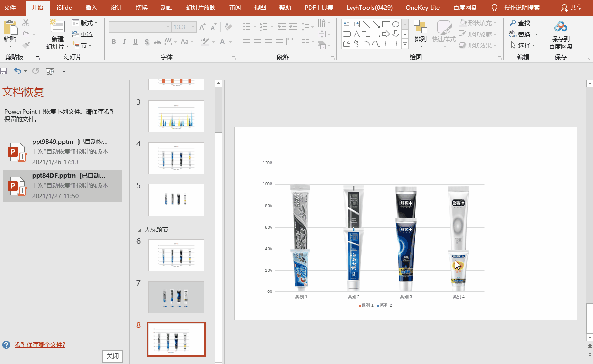The image size is (593, 364).
Task: Open the Layout (版式) dropdown
Action: [x=84, y=23]
